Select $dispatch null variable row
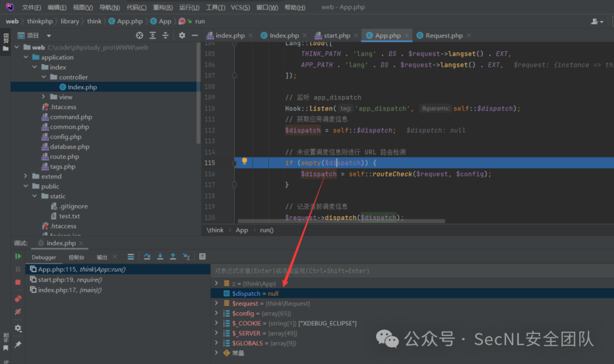The image size is (614, 364). pos(412,293)
